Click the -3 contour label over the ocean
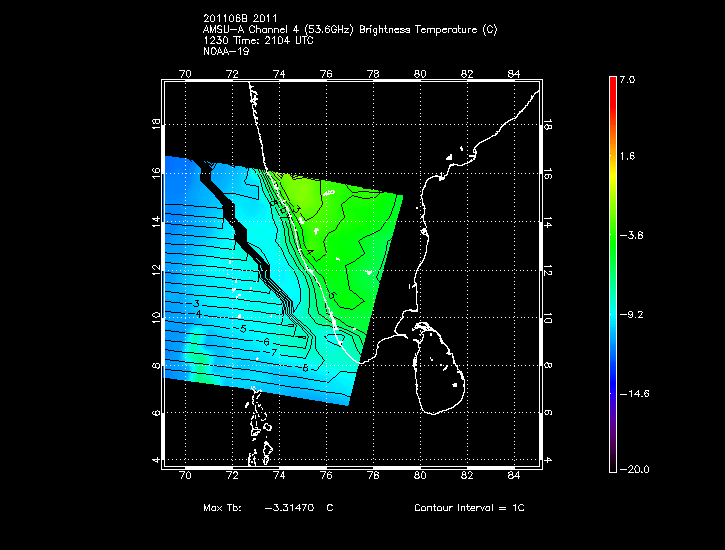Viewport: 725px width, 550px height. (x=196, y=304)
